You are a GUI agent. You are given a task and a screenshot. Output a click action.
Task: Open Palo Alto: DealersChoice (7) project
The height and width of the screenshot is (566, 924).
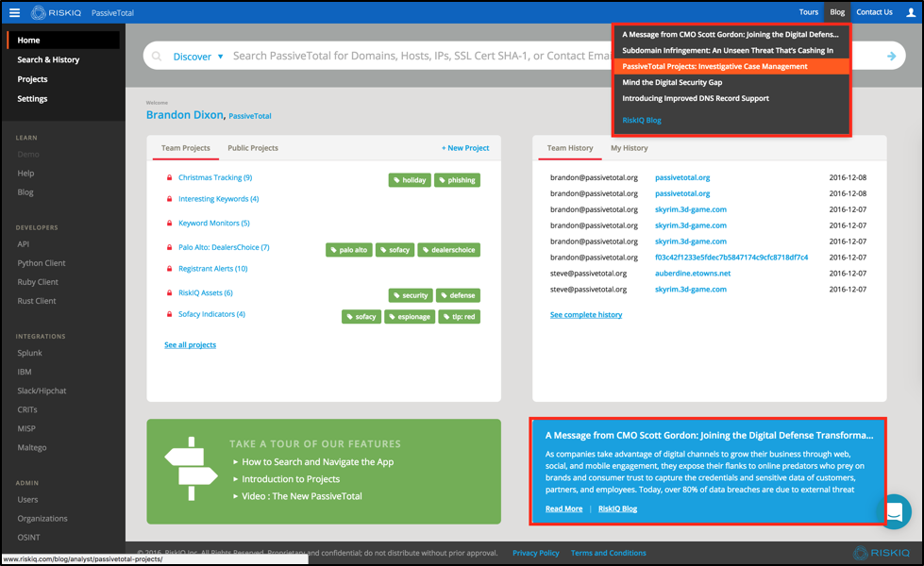tap(224, 247)
